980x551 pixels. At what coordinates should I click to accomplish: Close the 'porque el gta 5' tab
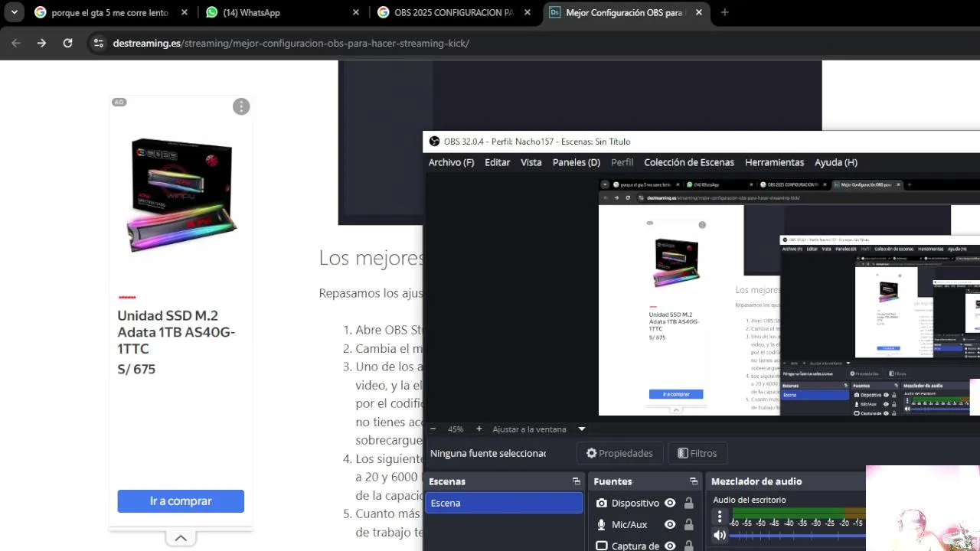(185, 12)
